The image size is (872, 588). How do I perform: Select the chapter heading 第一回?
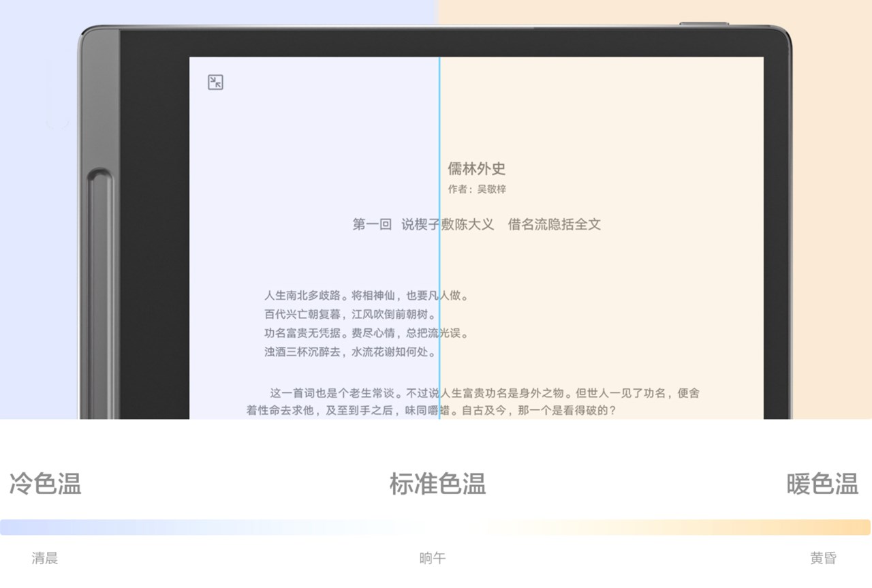[370, 224]
